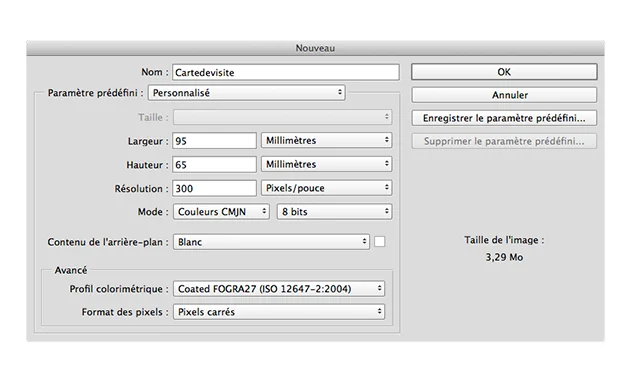This screenshot has height=382, width=630.
Task: Click Enregistrer le paramètre prédéfini button
Action: pyautogui.click(x=504, y=118)
